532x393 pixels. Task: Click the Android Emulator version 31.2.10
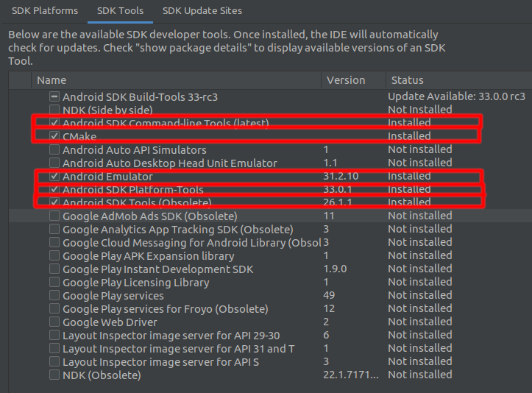[341, 176]
